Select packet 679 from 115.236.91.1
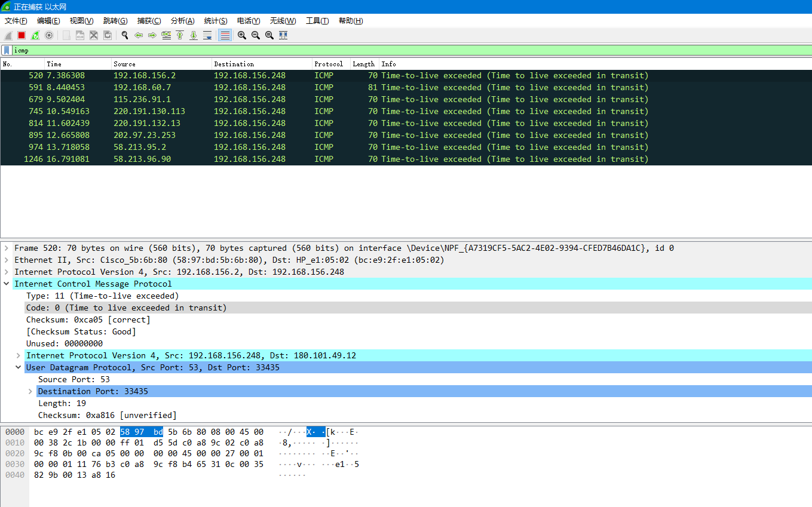The height and width of the screenshot is (507, 812). pos(406,99)
